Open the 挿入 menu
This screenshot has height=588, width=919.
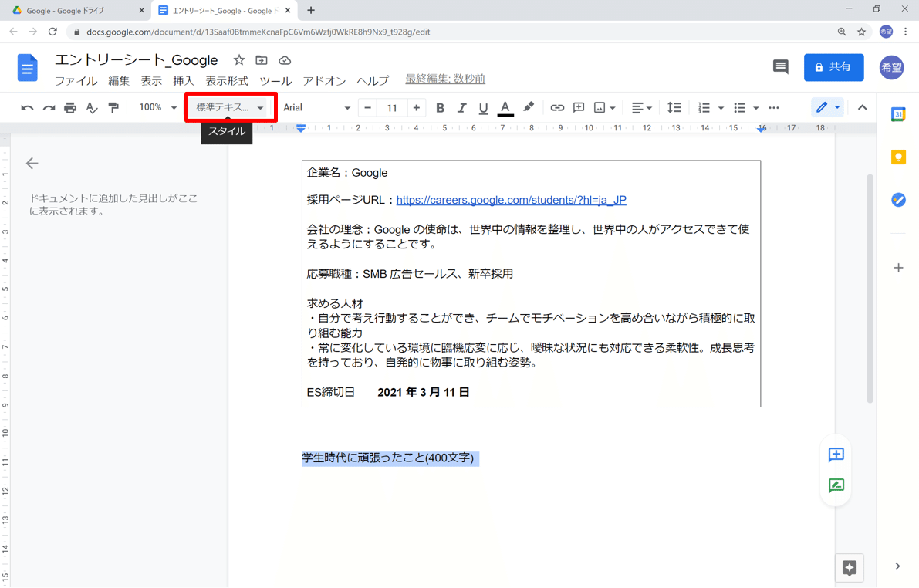tap(184, 80)
